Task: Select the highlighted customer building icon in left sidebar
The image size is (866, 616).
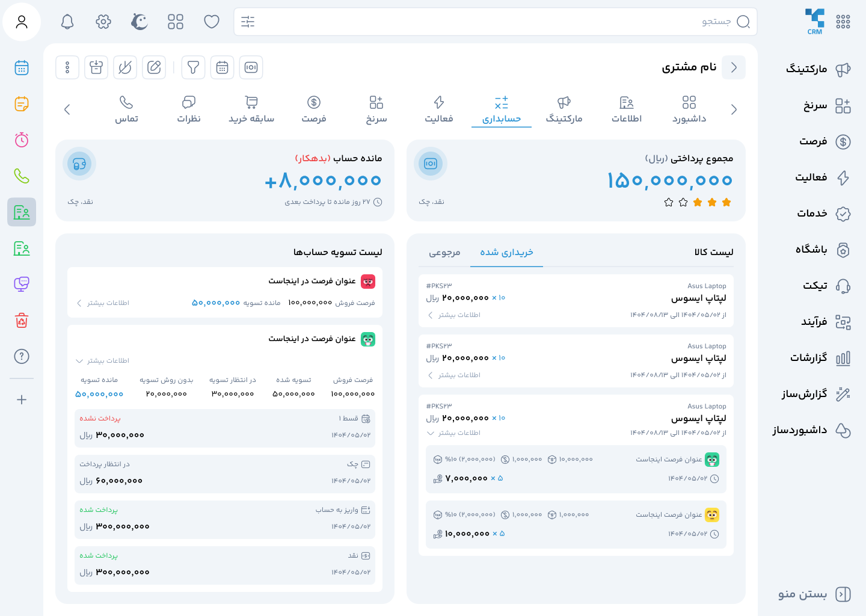Action: point(22,212)
